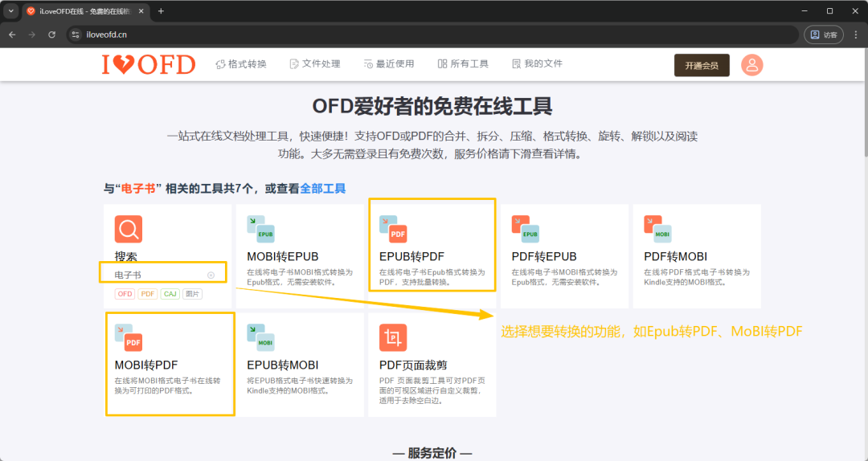Close the iLoveOFD browser tab
Screen dimensions: 868x461
141,11
